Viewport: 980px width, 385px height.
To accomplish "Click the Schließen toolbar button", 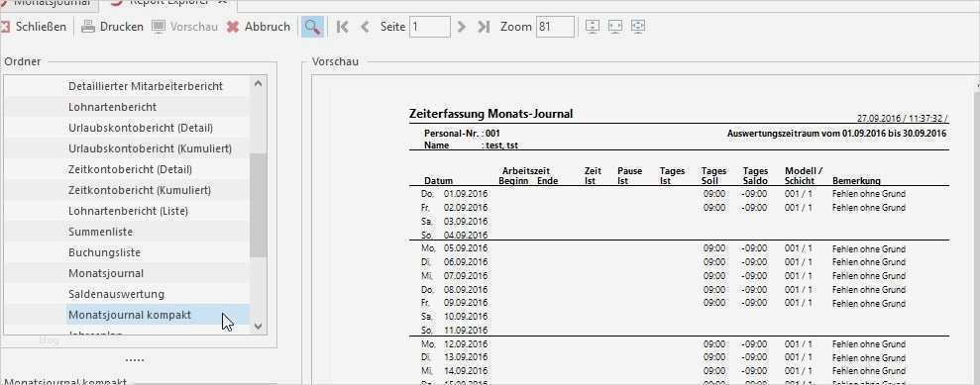I will [x=34, y=27].
